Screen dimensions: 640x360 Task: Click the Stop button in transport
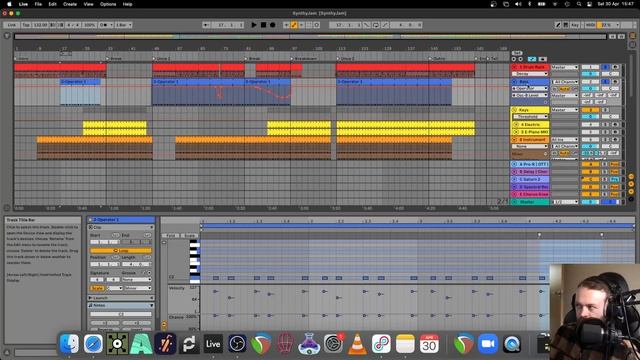point(263,25)
